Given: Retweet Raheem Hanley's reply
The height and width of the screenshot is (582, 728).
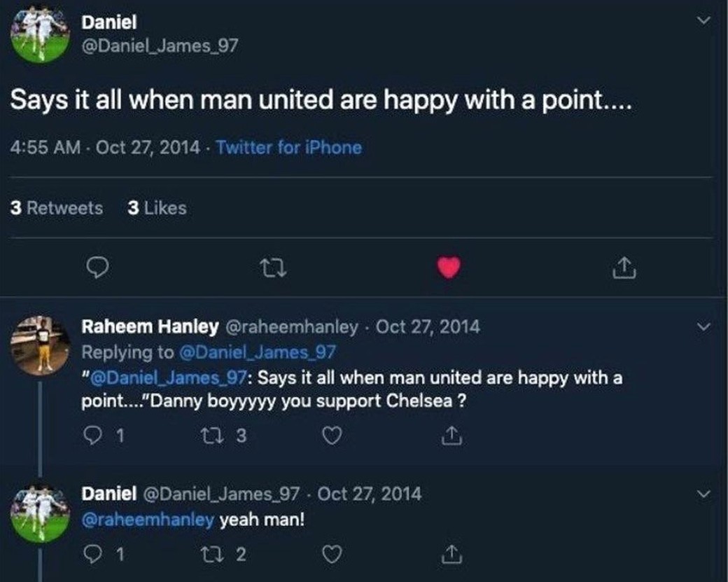Looking at the screenshot, I should coord(210,436).
